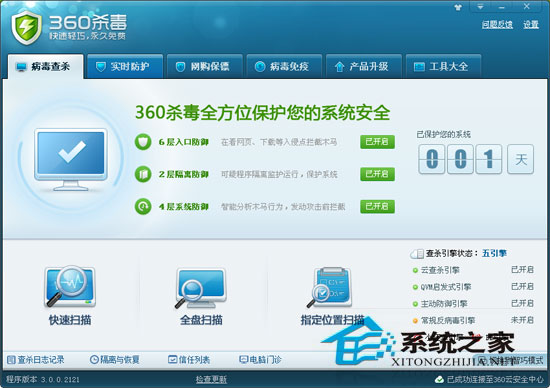
Task: Click the 360 shield logo
Action: 26,27
